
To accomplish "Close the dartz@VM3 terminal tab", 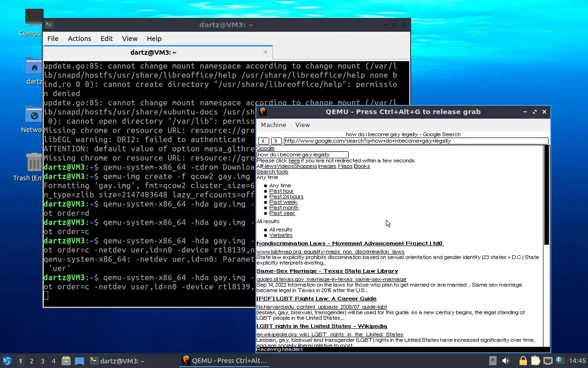I will pos(265,52).
